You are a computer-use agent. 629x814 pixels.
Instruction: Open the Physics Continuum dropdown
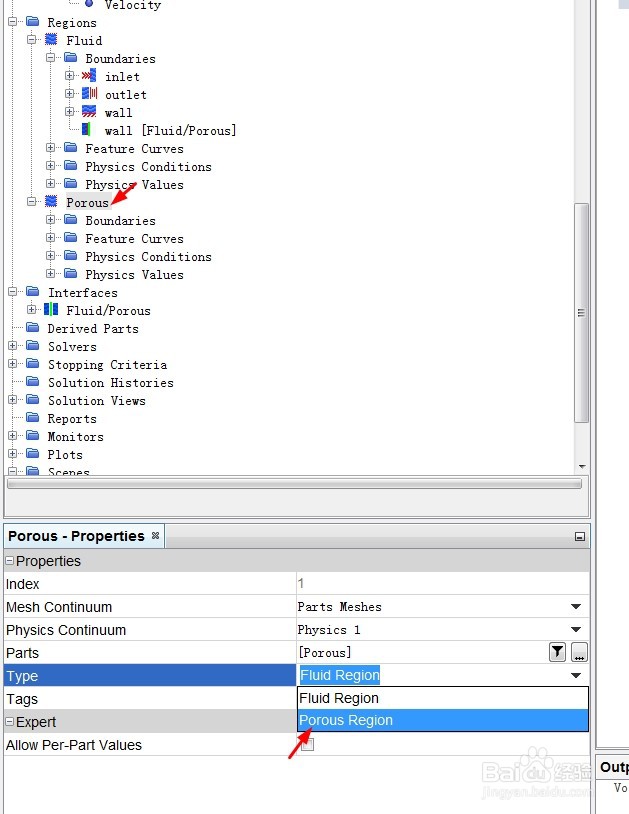576,629
